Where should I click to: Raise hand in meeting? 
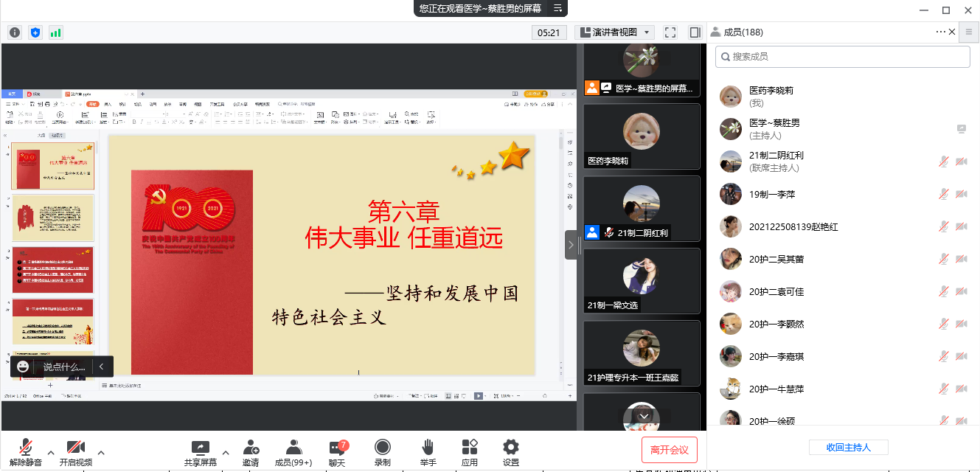pyautogui.click(x=428, y=451)
